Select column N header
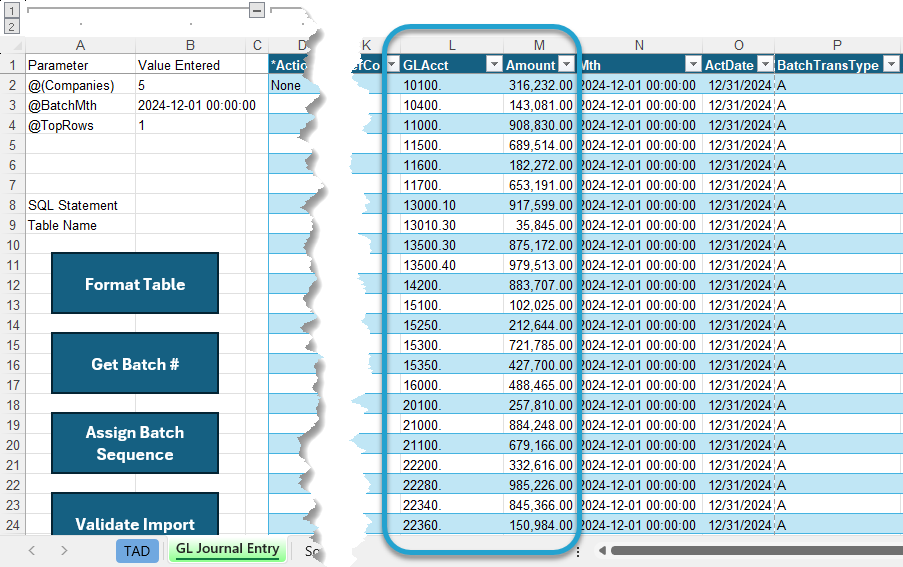The height and width of the screenshot is (567, 903). [x=639, y=45]
